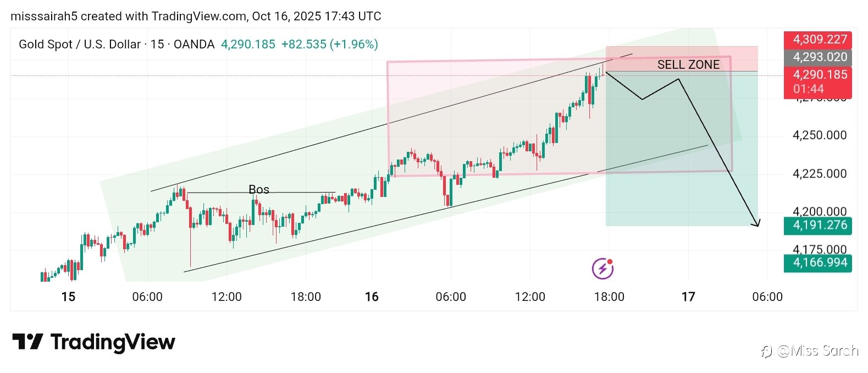Click the misssairah5 TradingView.com attribution text

click(196, 17)
